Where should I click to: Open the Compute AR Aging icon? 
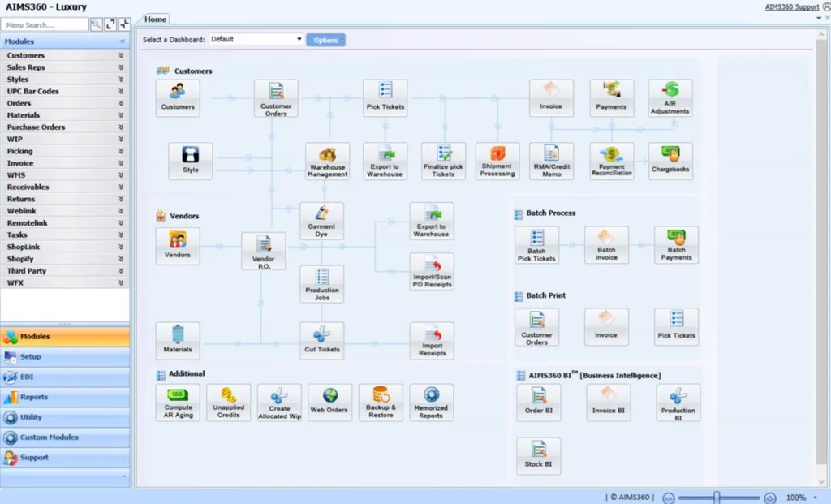(x=178, y=403)
